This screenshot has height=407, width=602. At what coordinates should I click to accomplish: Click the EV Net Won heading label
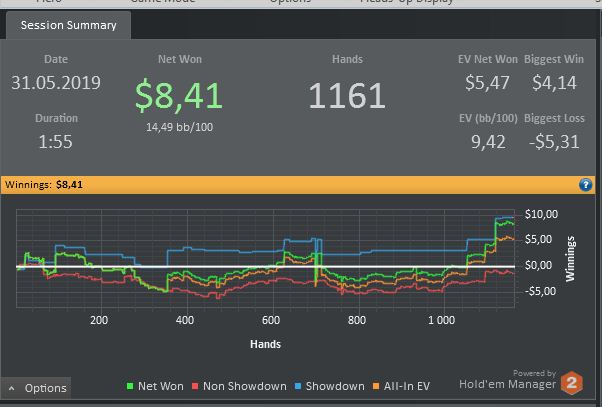point(488,59)
